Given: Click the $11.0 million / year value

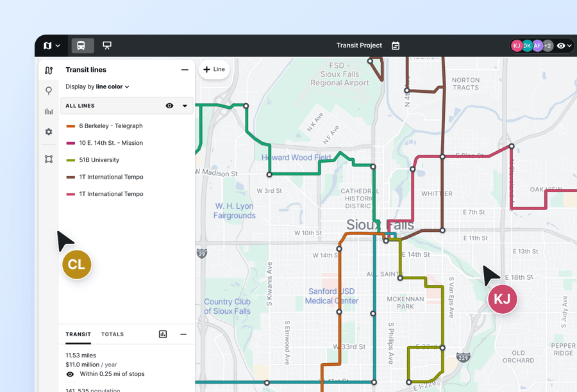Looking at the screenshot, I should point(91,364).
